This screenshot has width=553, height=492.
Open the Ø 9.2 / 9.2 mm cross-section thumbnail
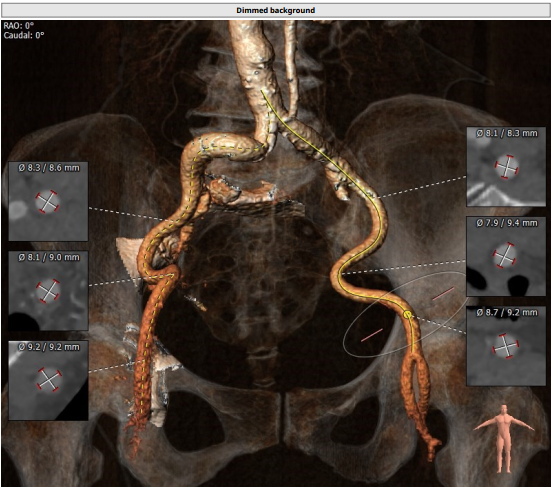point(48,380)
